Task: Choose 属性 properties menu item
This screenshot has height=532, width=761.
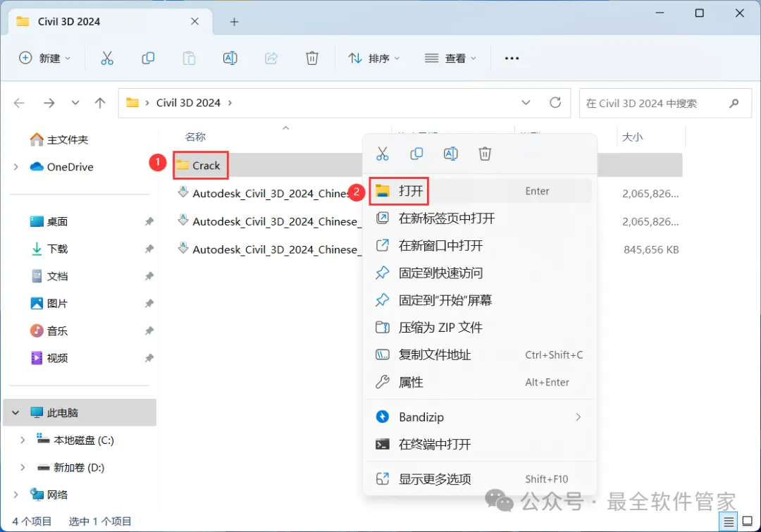Action: (480, 382)
